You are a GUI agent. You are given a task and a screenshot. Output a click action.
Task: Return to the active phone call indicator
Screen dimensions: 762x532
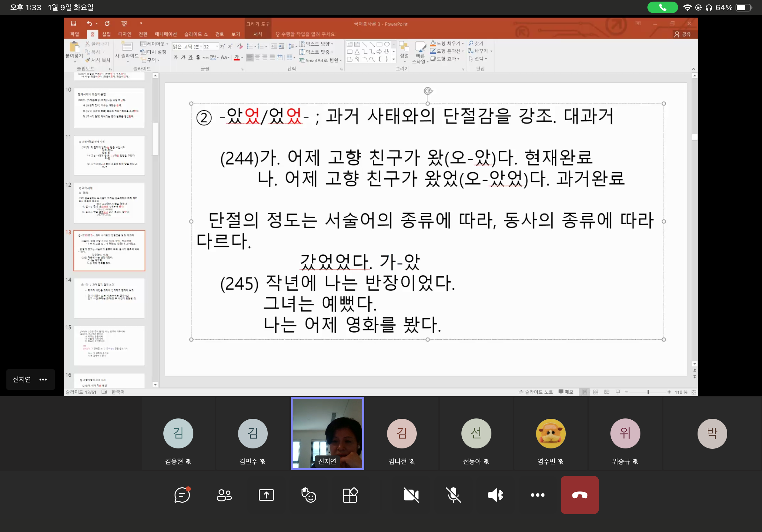pyautogui.click(x=662, y=7)
